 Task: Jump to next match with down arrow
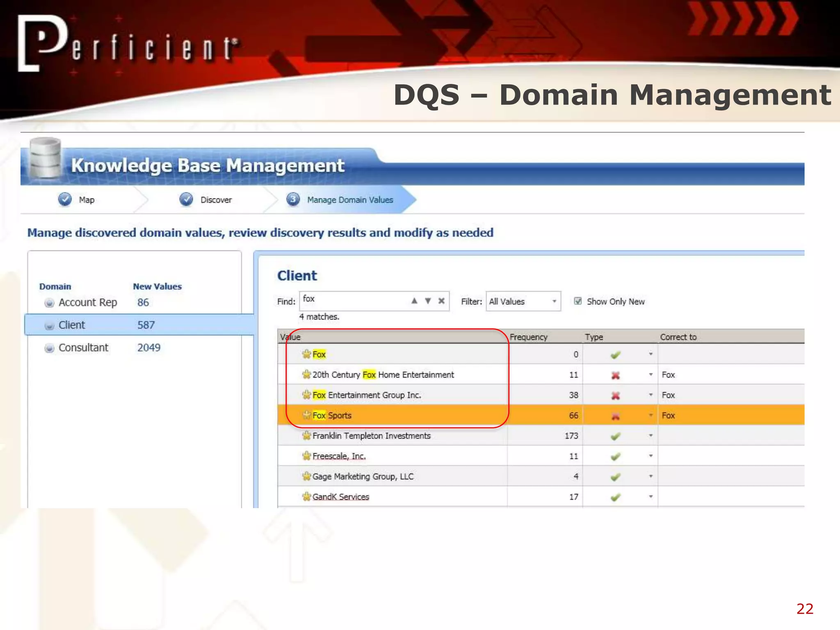pyautogui.click(x=428, y=301)
